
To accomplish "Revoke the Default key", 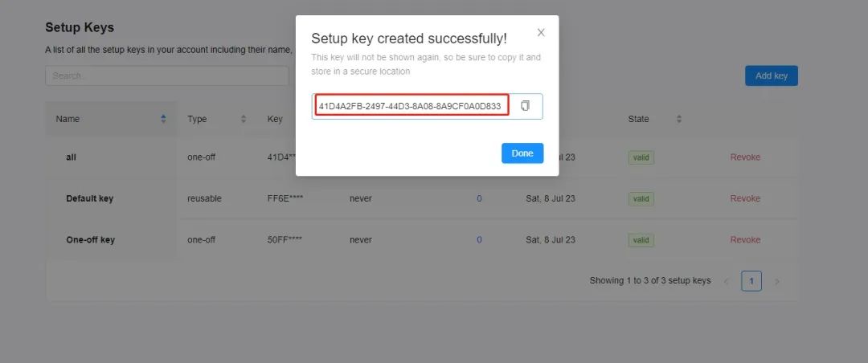I will pos(744,198).
